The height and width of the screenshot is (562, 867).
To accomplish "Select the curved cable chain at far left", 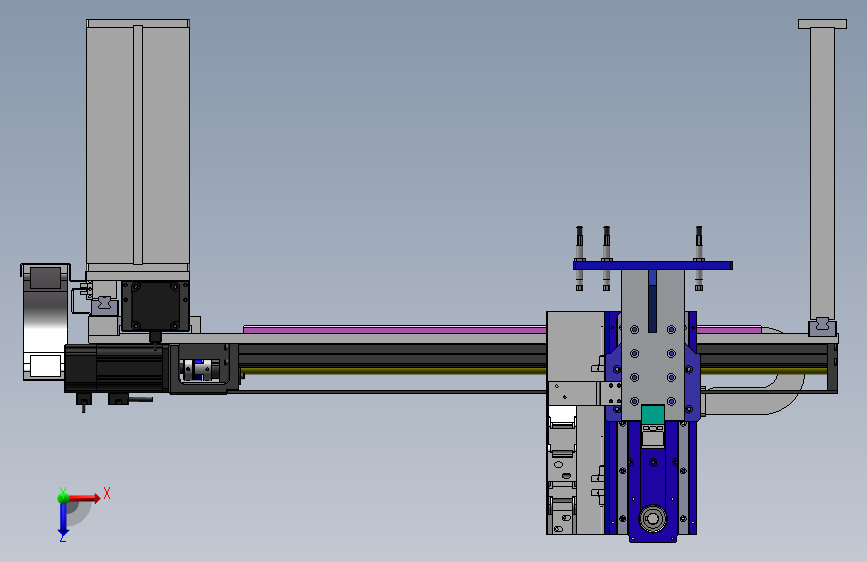I will (45, 322).
